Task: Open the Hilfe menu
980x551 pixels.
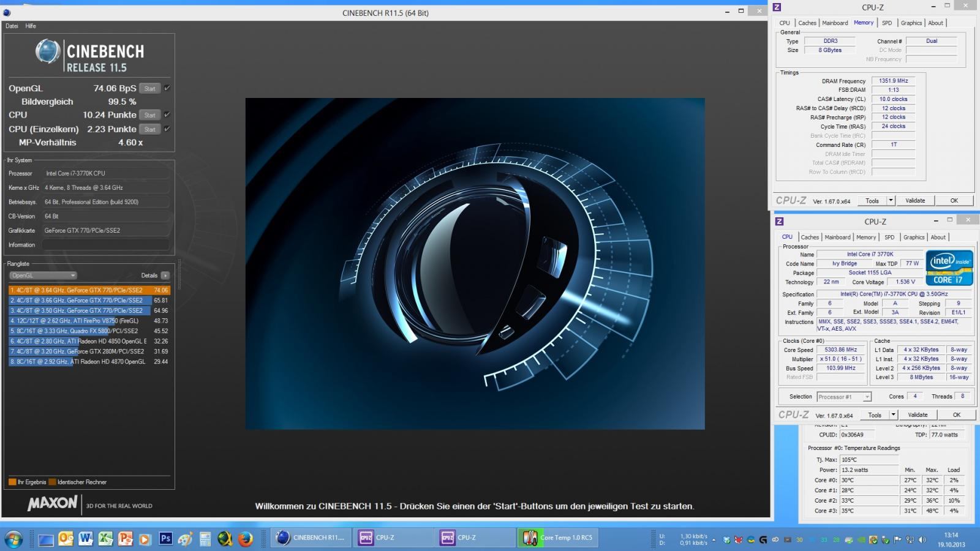Action: pyautogui.click(x=31, y=26)
